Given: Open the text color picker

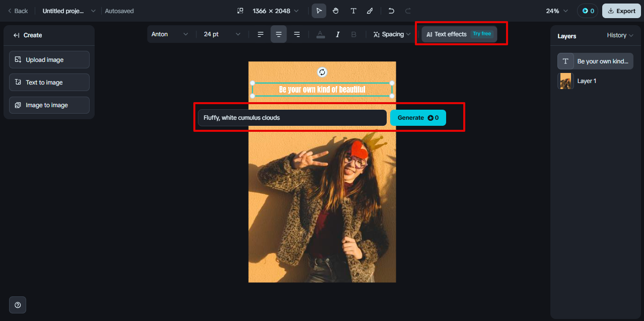Looking at the screenshot, I should 320,34.
